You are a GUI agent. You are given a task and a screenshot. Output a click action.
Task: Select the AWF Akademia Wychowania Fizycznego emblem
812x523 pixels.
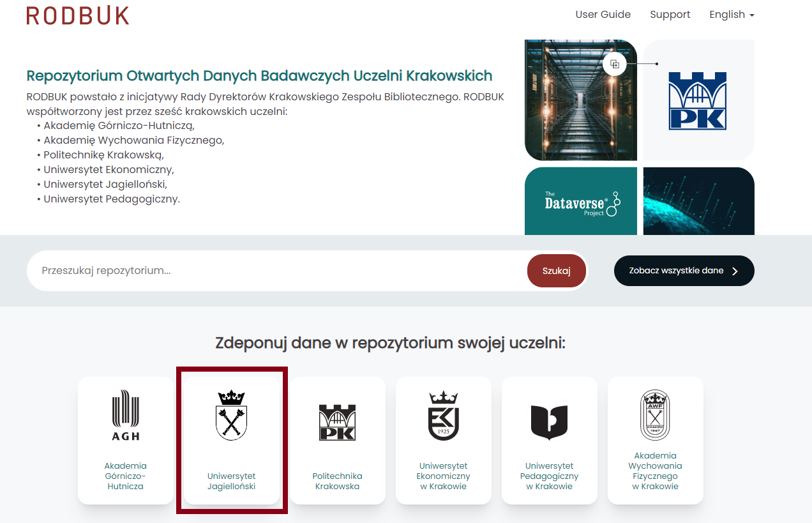click(655, 415)
